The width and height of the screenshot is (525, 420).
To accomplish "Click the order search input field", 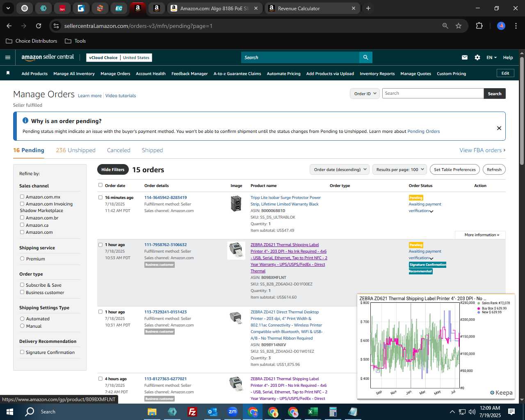I will [433, 94].
